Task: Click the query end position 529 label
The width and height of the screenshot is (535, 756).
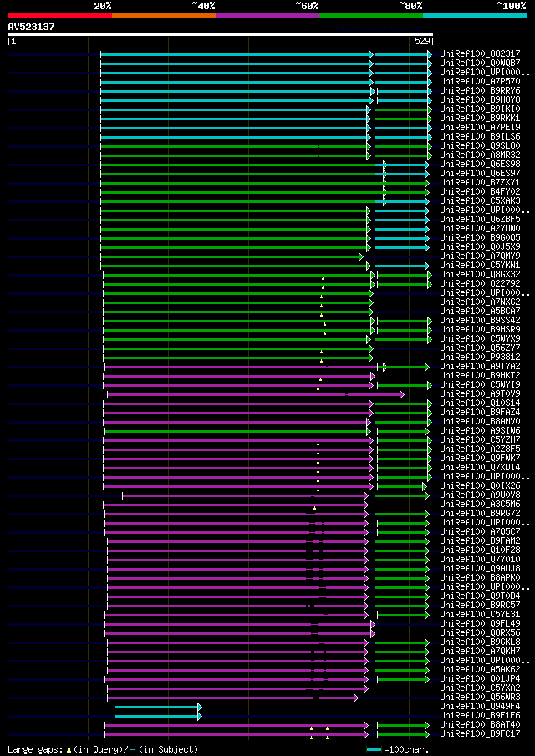Action: point(423,42)
